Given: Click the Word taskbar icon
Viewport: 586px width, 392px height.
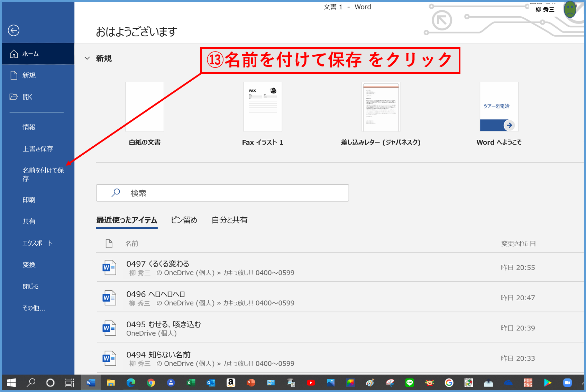Looking at the screenshot, I should point(91,383).
